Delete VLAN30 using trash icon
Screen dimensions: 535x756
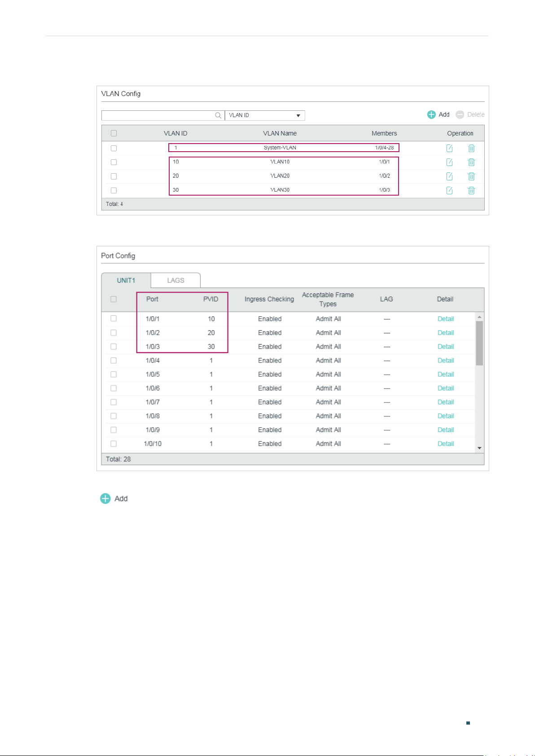(x=471, y=190)
